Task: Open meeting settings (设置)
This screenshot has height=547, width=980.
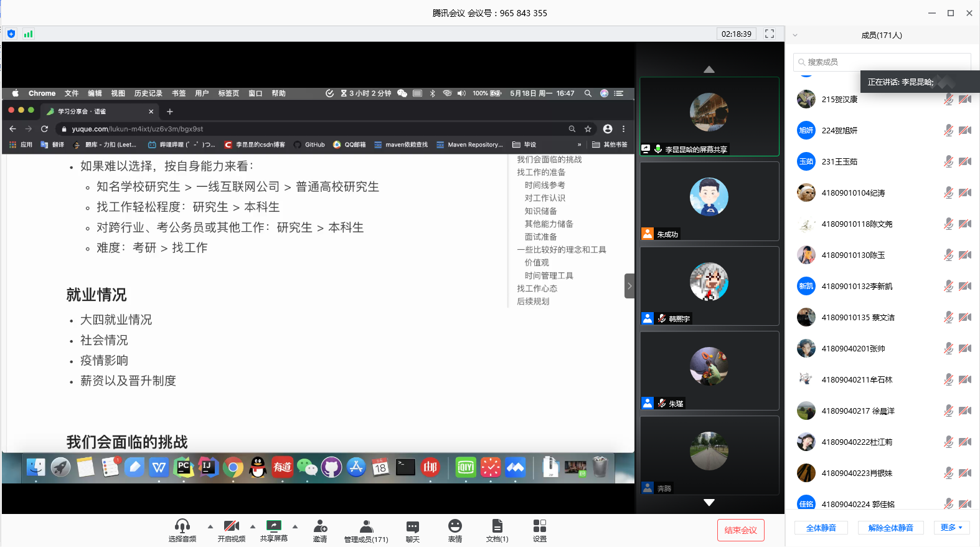Action: 539,526
